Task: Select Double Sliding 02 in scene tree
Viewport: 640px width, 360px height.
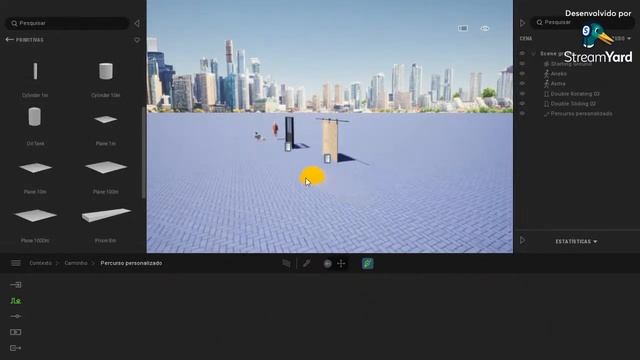Action: click(573, 104)
